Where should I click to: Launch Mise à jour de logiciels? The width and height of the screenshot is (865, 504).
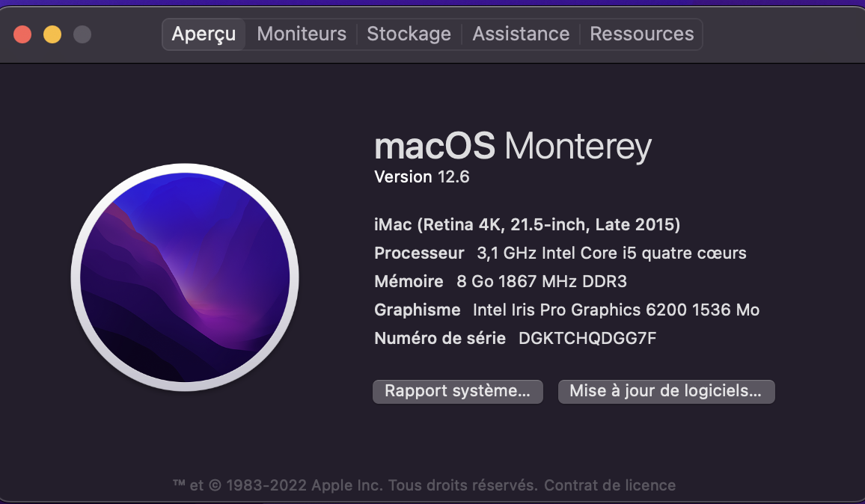click(666, 391)
